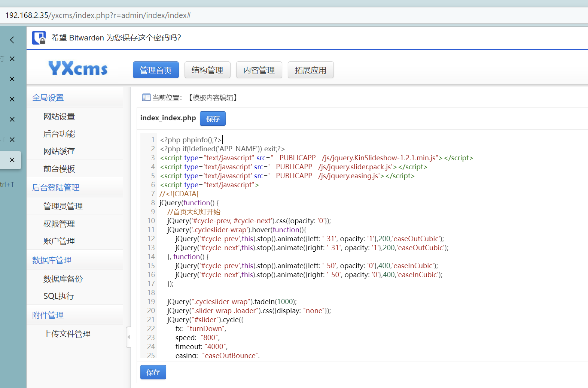This screenshot has width=588, height=388.
Task: Click the breadcrumb location panel icon
Action: coord(146,97)
